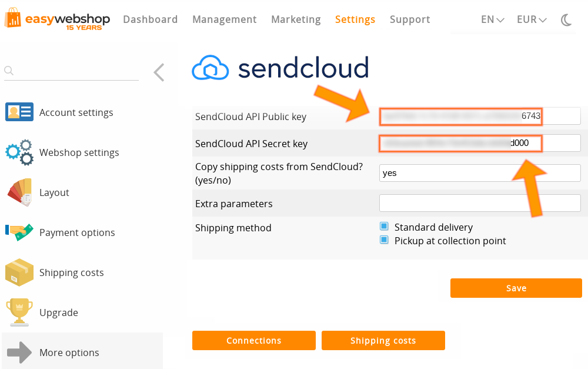Toggle dark mode with the moon icon

[x=566, y=19]
